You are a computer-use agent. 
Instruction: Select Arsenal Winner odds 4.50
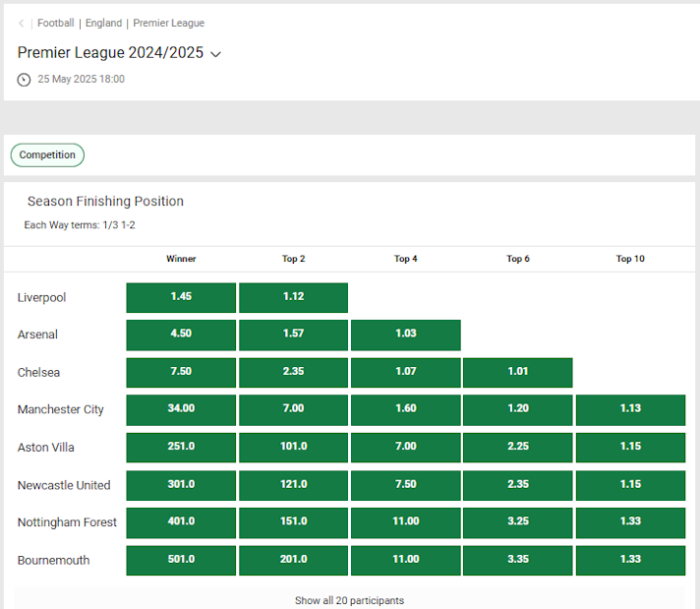pyautogui.click(x=181, y=335)
